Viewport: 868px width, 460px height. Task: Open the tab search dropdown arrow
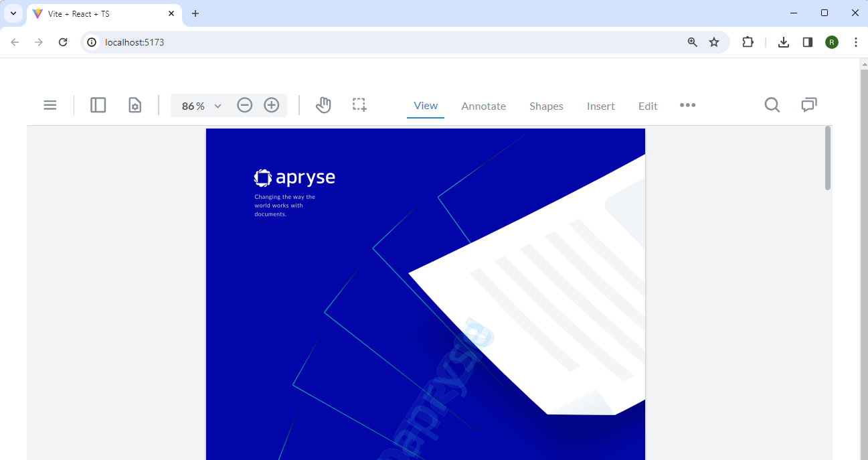(13, 13)
